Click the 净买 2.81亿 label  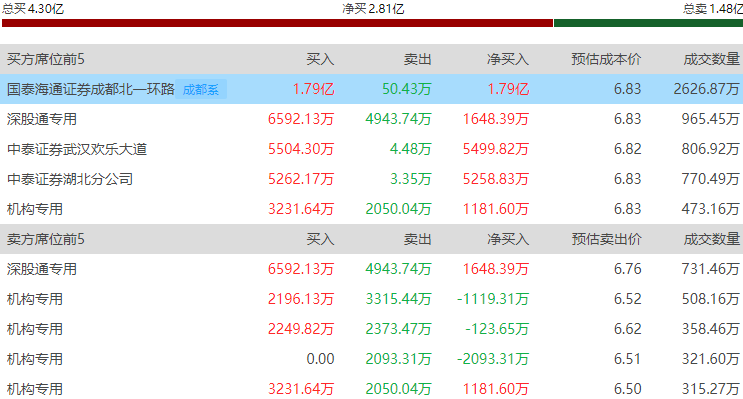click(x=373, y=9)
